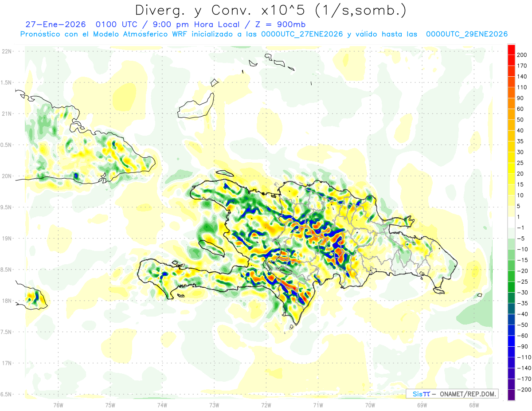This screenshot has width=532, height=411.
Task: Click the 'Sistt - ONAMET/REP.DOM.' credit box
Action: [452, 394]
